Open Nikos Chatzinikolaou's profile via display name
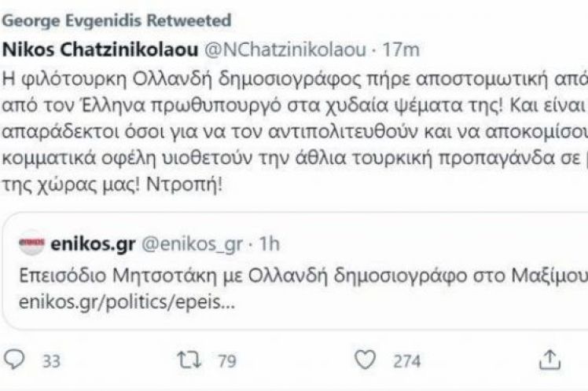The image size is (588, 391). 102,49
